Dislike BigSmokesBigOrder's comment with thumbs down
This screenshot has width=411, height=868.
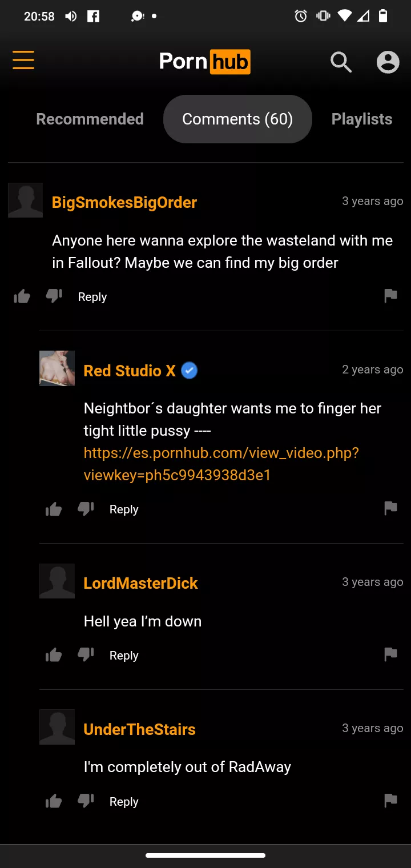(54, 296)
